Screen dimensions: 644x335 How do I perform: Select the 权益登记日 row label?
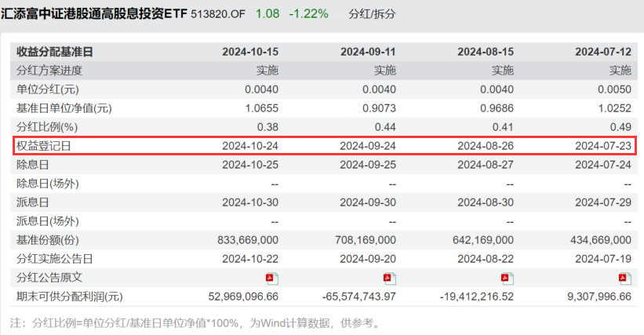click(44, 146)
